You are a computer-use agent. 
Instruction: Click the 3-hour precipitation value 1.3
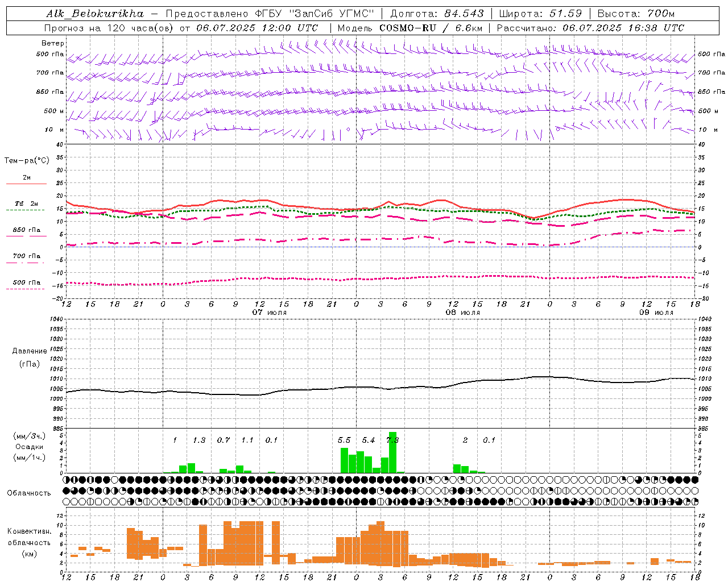[x=199, y=440]
